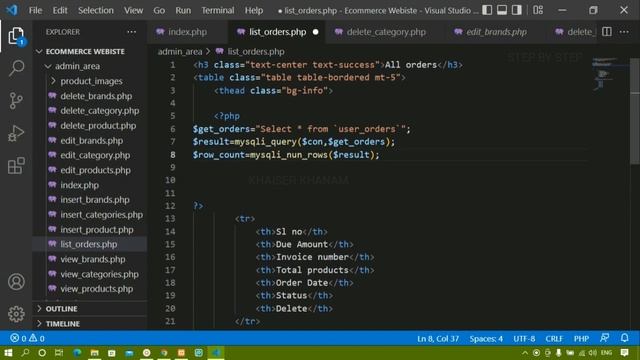Open Help menu

(x=253, y=10)
